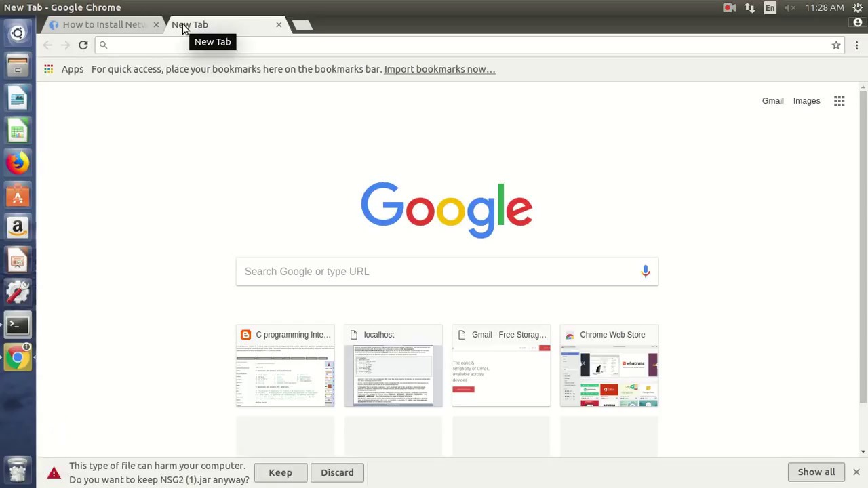
Task: Open Gmail link
Action: [772, 101]
